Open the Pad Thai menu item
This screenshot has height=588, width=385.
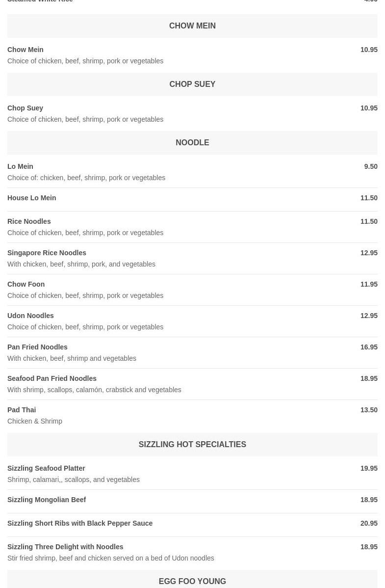(x=22, y=410)
